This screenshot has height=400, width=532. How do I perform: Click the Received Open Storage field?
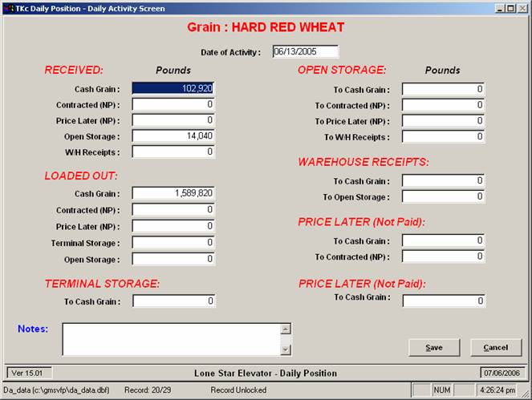(173, 135)
